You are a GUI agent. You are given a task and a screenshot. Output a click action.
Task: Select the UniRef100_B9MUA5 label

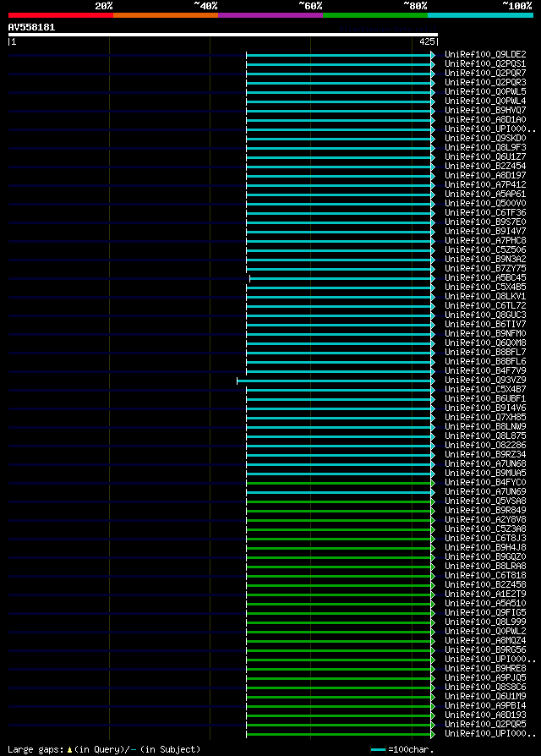coord(485,473)
